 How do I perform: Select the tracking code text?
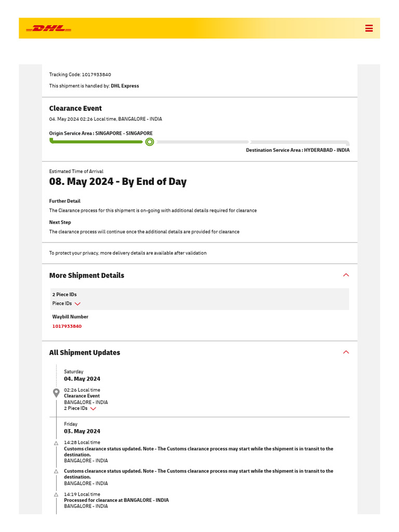(x=80, y=75)
